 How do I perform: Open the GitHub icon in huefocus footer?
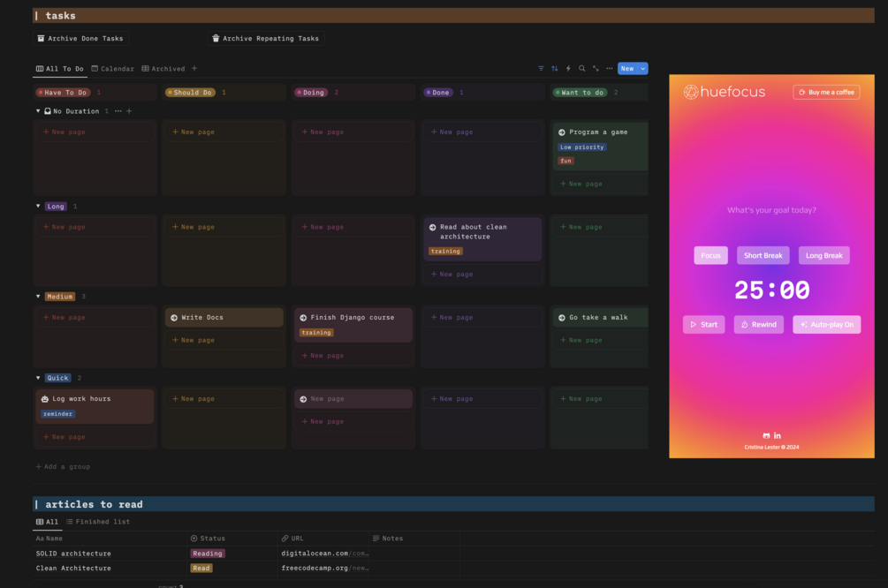[766, 436]
